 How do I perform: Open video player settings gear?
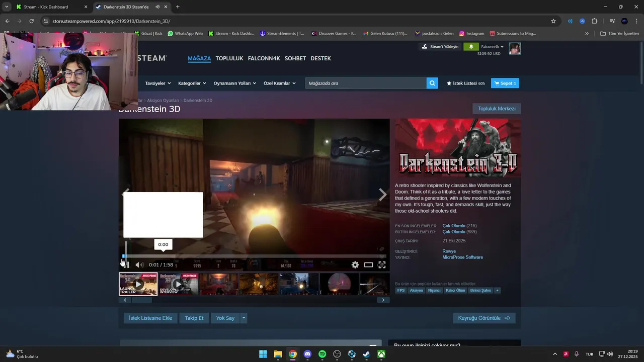pyautogui.click(x=355, y=264)
